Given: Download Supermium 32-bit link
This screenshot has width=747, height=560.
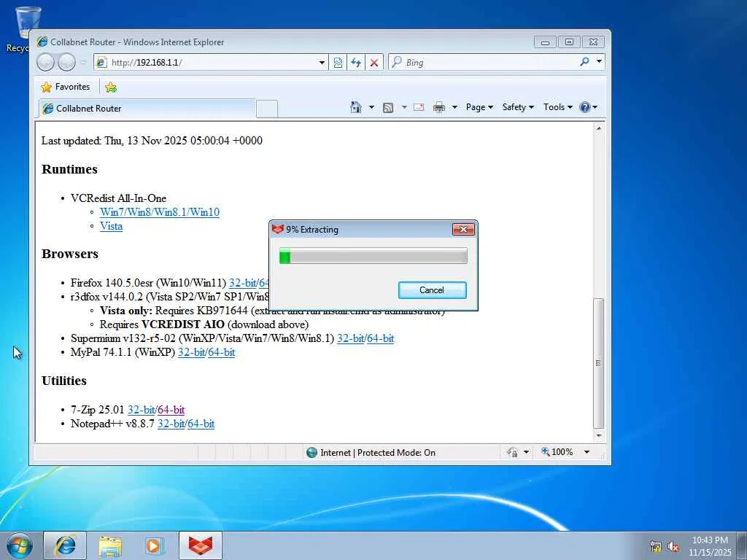Looking at the screenshot, I should point(350,338).
